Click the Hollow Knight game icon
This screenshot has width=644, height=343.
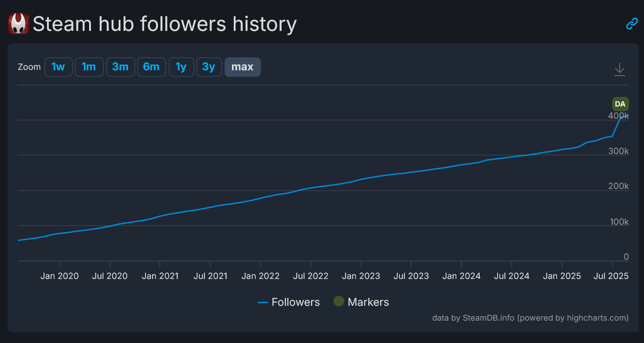(19, 23)
